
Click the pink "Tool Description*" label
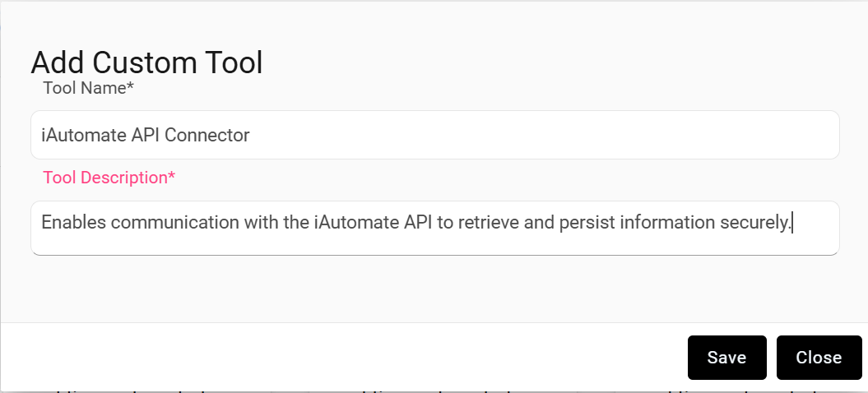coord(109,178)
